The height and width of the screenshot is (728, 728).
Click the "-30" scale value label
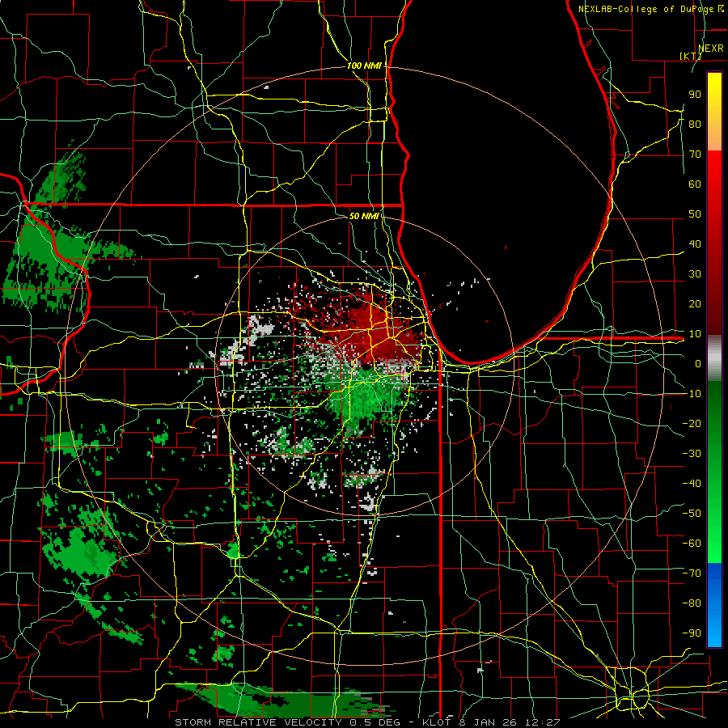692,454
